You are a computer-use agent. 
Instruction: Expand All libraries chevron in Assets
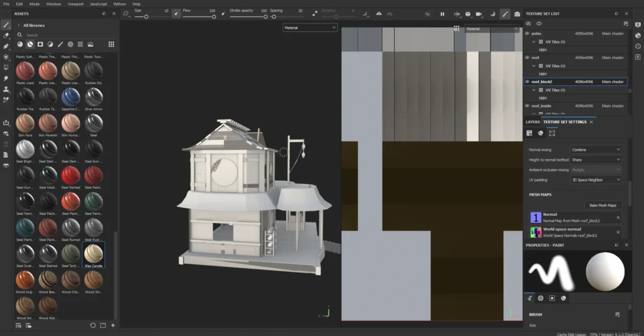coord(18,26)
